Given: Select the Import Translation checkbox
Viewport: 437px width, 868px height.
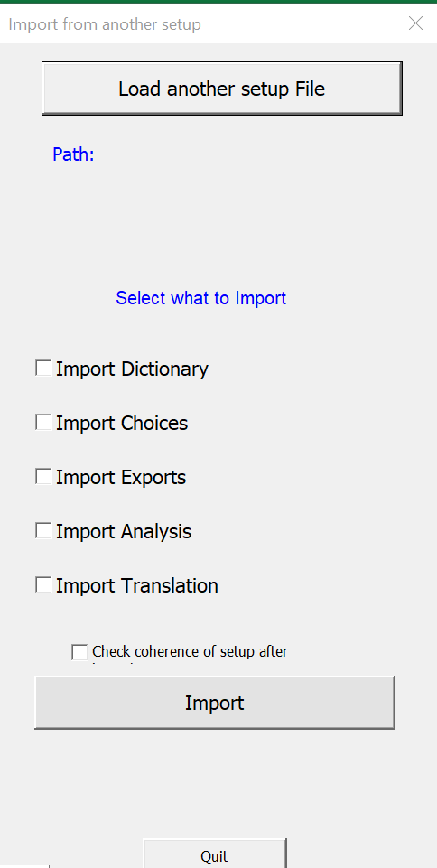Looking at the screenshot, I should pos(43,585).
